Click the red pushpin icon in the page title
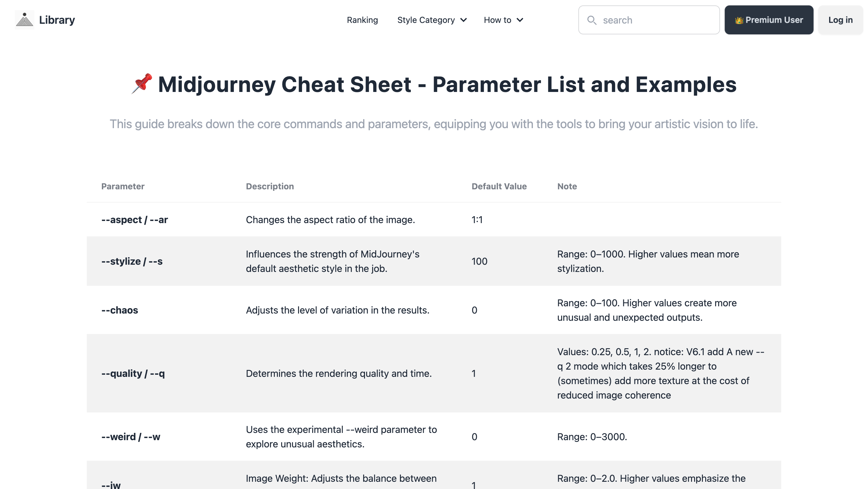Image resolution: width=868 pixels, height=489 pixels. (142, 83)
